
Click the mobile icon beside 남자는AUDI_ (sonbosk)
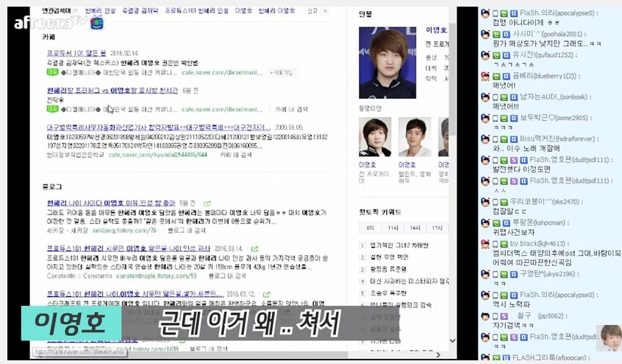point(495,97)
